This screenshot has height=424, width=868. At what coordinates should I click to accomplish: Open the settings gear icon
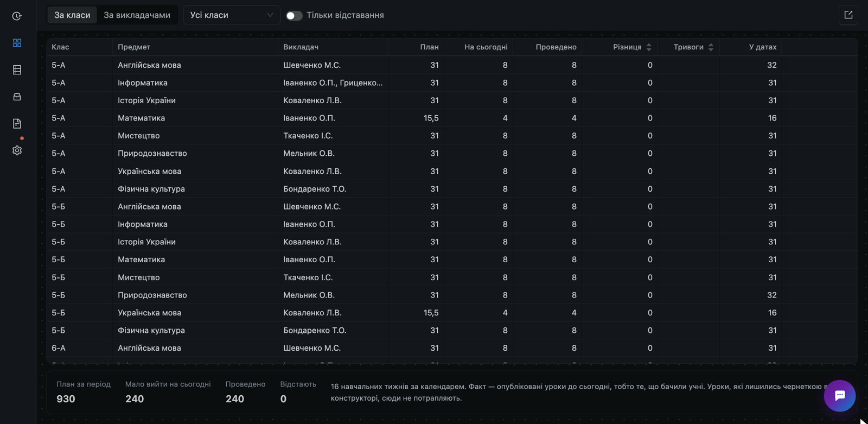pyautogui.click(x=17, y=150)
